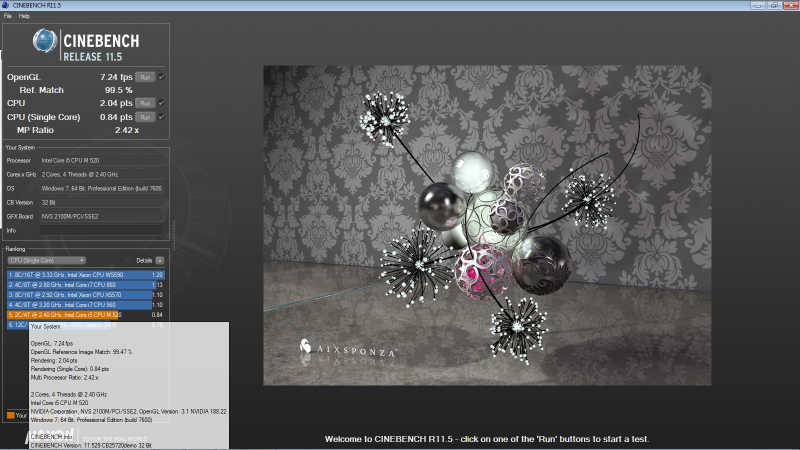Click the OS field Windows 7 value

pyautogui.click(x=102, y=189)
